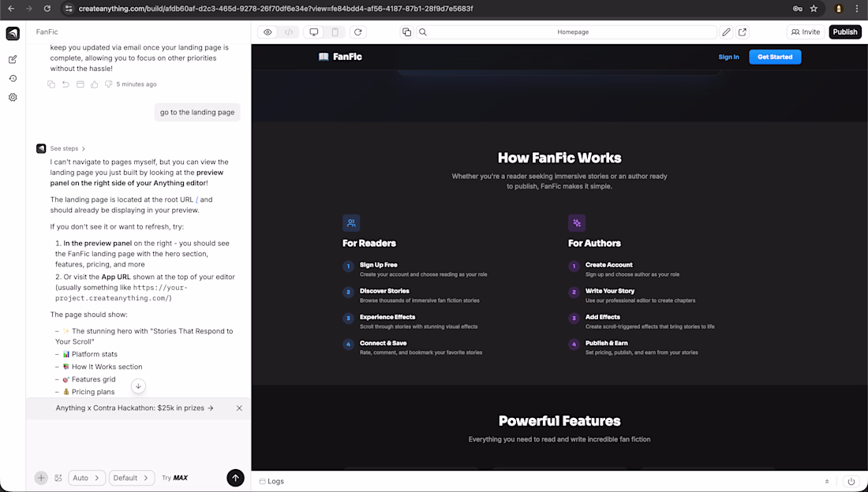This screenshot has width=868, height=492.
Task: Give the message a thumbs down
Action: point(109,84)
